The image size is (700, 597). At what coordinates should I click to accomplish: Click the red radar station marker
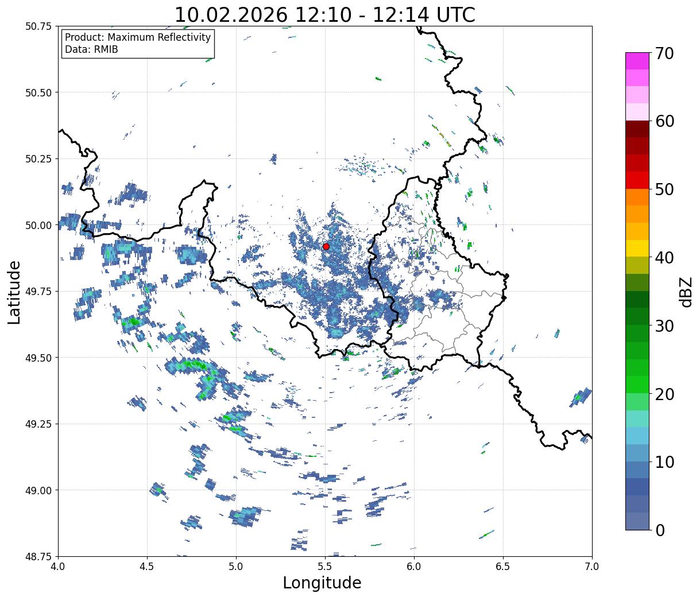[326, 246]
